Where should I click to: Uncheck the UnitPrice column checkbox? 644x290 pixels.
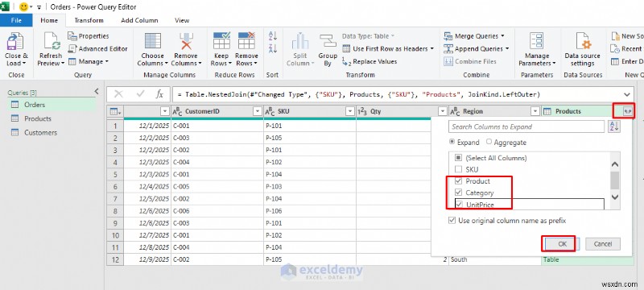point(459,204)
